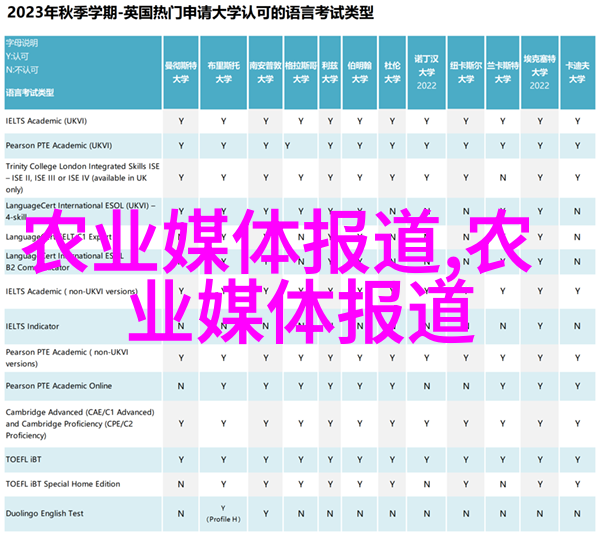Viewport: 600px width, 536px height.
Task: Click Lancaster's N in TOEFL iBT Special Home Edition
Action: tap(503, 485)
